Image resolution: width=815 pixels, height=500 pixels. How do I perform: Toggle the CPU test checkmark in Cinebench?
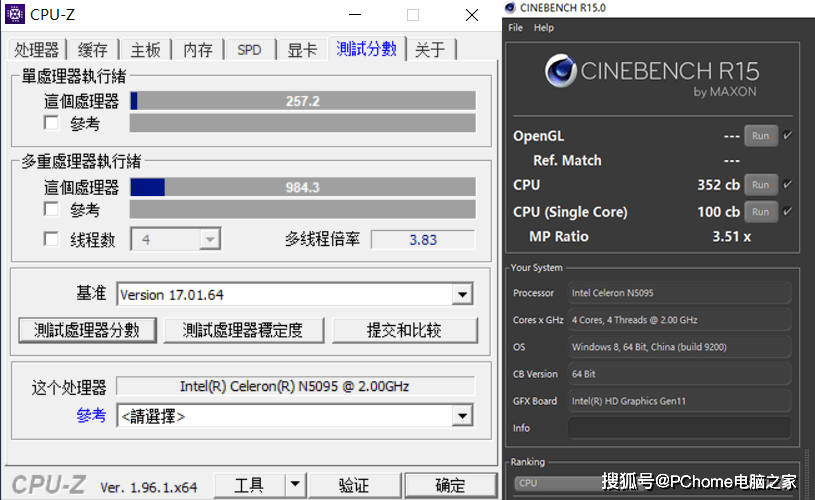(x=787, y=184)
